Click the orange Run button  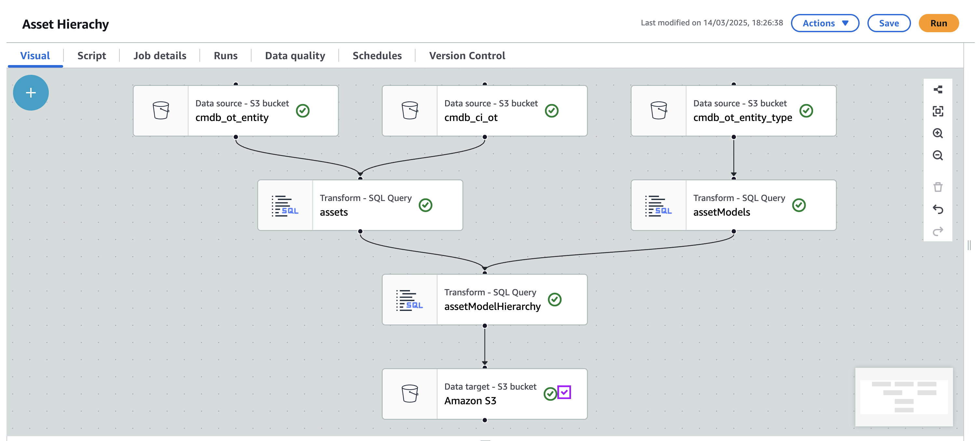coord(939,23)
